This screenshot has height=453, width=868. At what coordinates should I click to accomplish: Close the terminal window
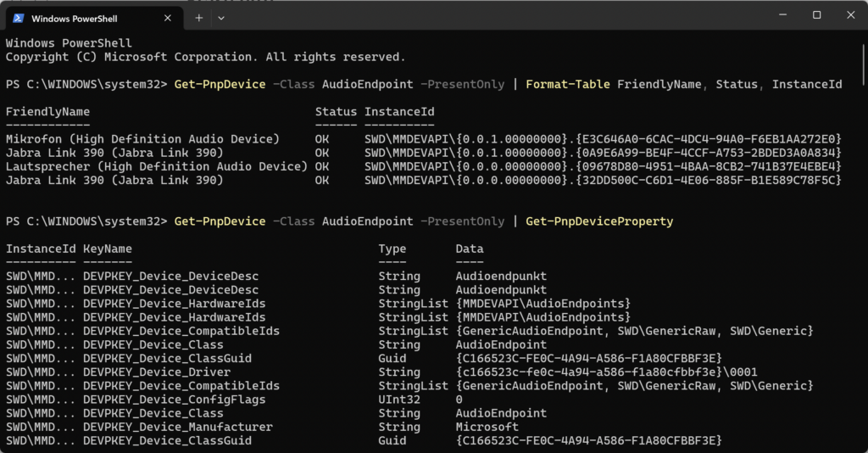(x=851, y=15)
